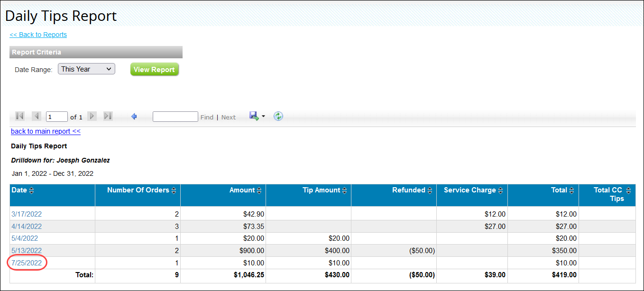Select the $419.00 grand total cell
Image resolution: width=644 pixels, height=291 pixels.
tap(543, 275)
